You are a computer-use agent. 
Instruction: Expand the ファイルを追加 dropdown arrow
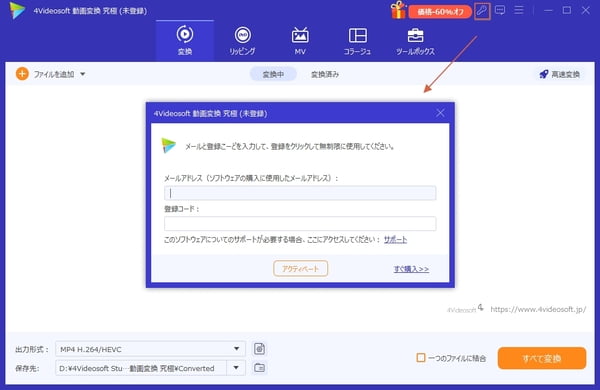click(83, 74)
